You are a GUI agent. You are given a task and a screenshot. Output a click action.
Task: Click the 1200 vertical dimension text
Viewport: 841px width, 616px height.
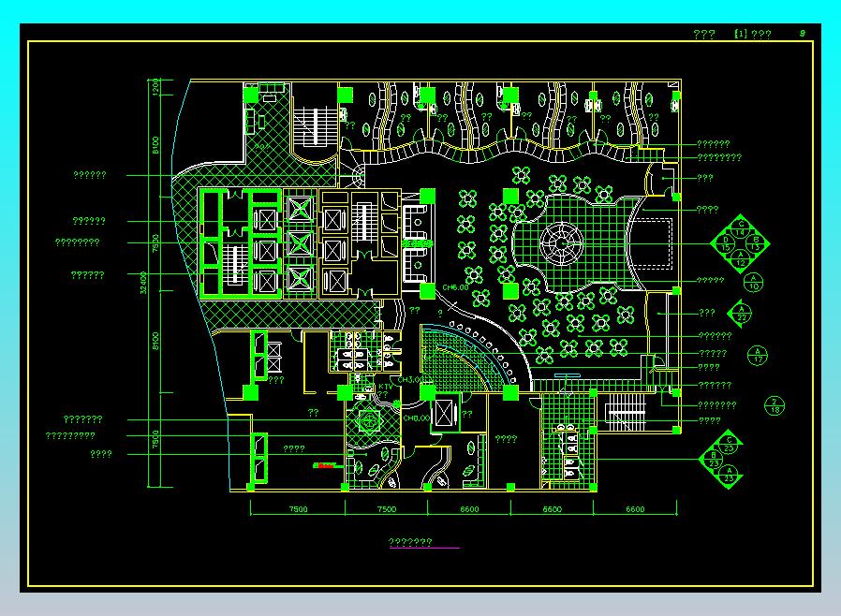coord(155,87)
